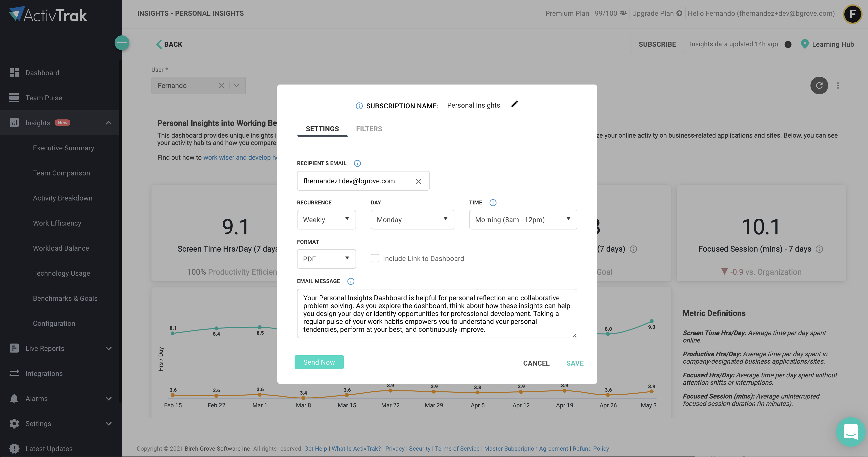Click the Learning Hub pin icon
This screenshot has height=457, width=868.
(804, 44)
